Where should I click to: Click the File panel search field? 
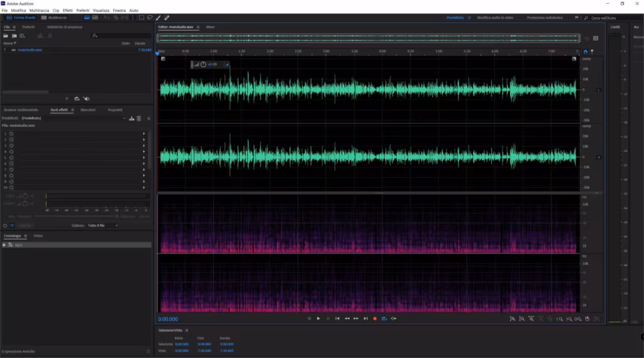tap(121, 36)
